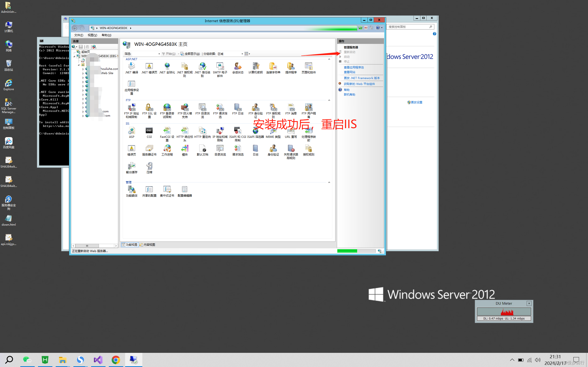Open the 压缩 feature
Viewport: 588px width, 367px height.
point(149,168)
